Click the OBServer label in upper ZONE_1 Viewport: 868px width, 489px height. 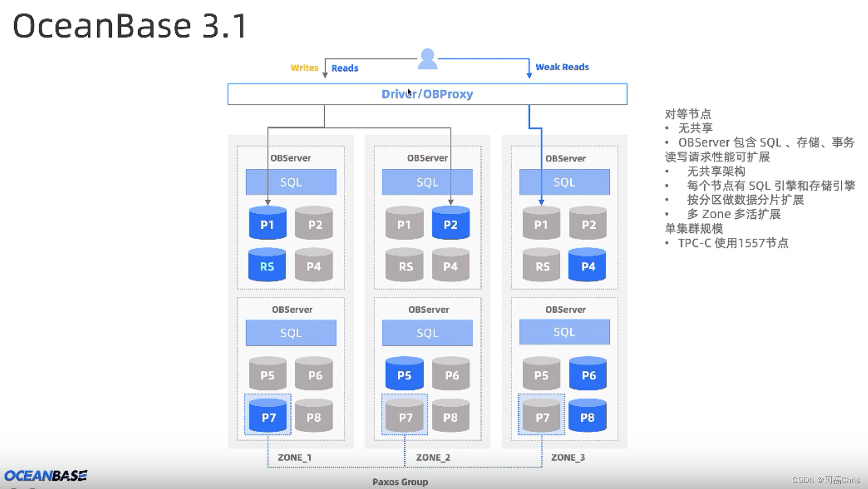click(x=291, y=158)
